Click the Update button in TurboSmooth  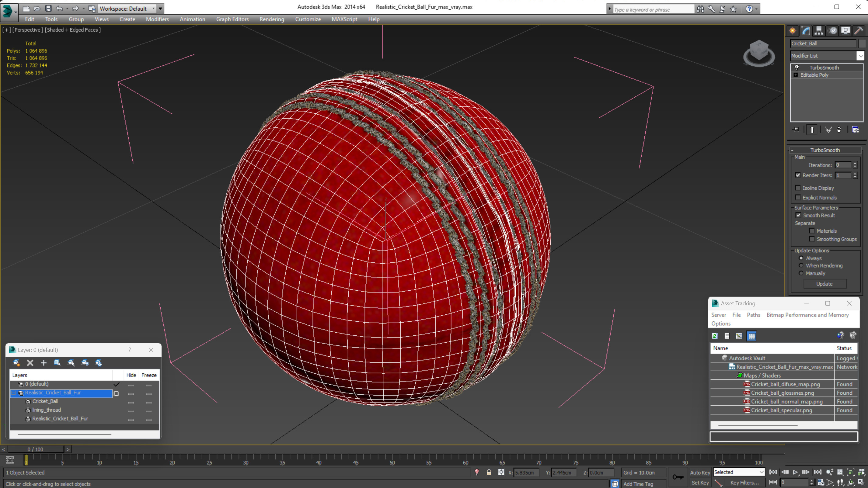click(824, 284)
